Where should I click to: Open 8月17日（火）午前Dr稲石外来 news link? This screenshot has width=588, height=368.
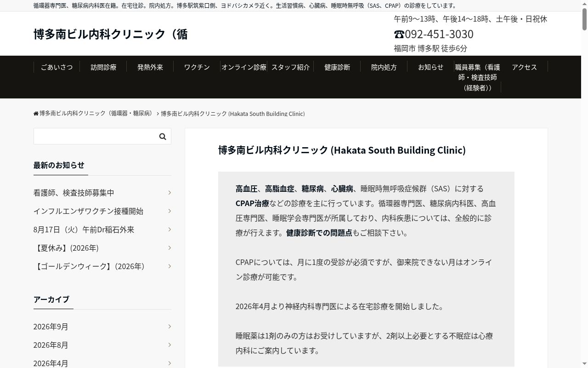coord(84,229)
